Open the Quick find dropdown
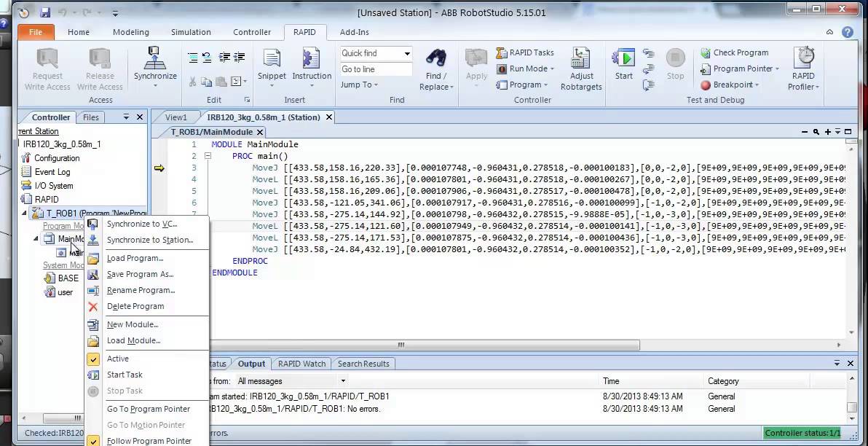 [x=407, y=53]
